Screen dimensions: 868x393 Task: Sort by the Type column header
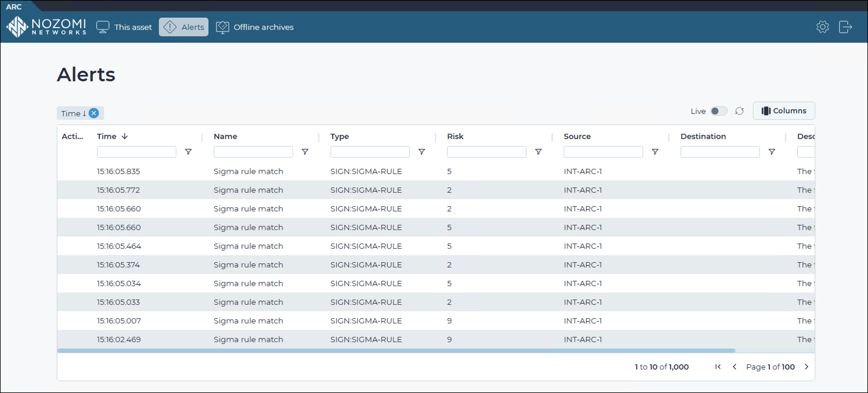[x=339, y=137]
